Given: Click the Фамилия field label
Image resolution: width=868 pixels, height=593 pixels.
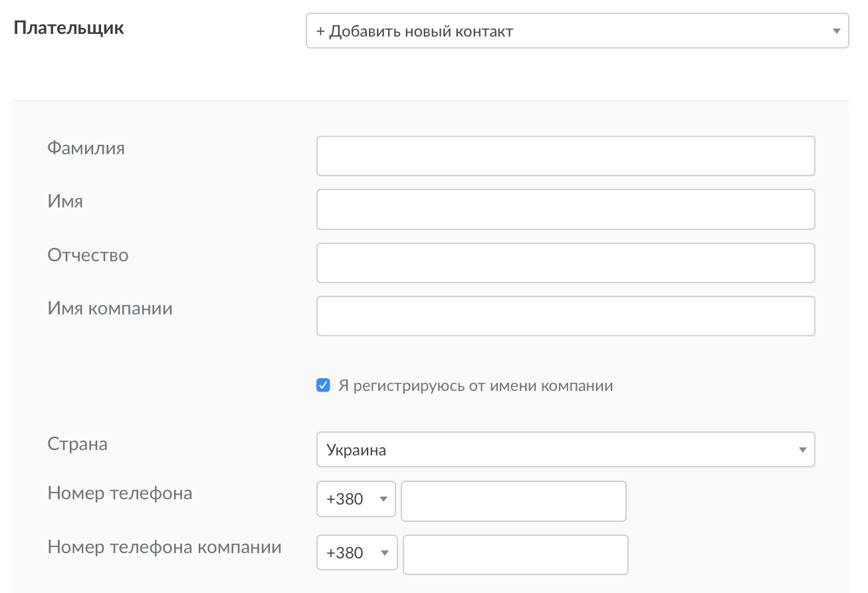Looking at the screenshot, I should point(86,148).
